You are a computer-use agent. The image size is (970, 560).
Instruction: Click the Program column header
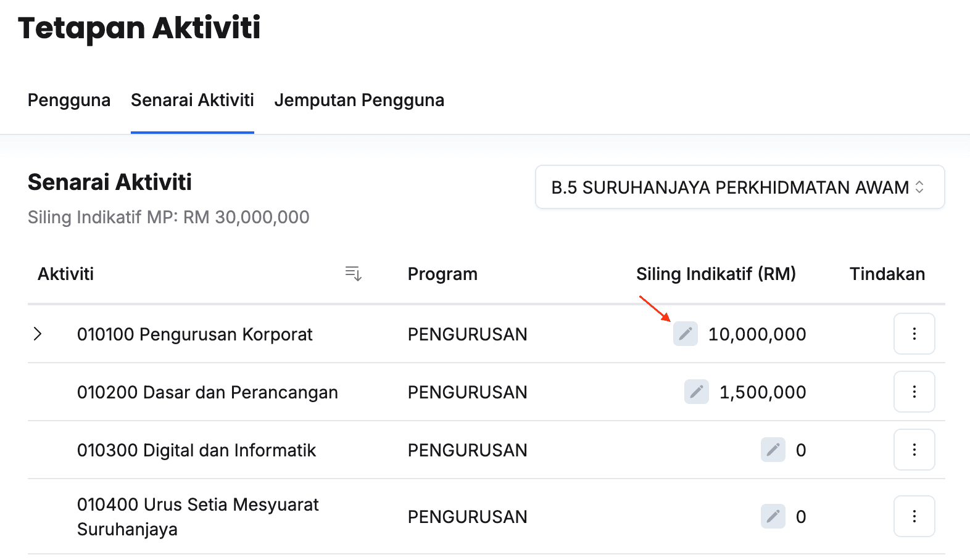coord(442,274)
